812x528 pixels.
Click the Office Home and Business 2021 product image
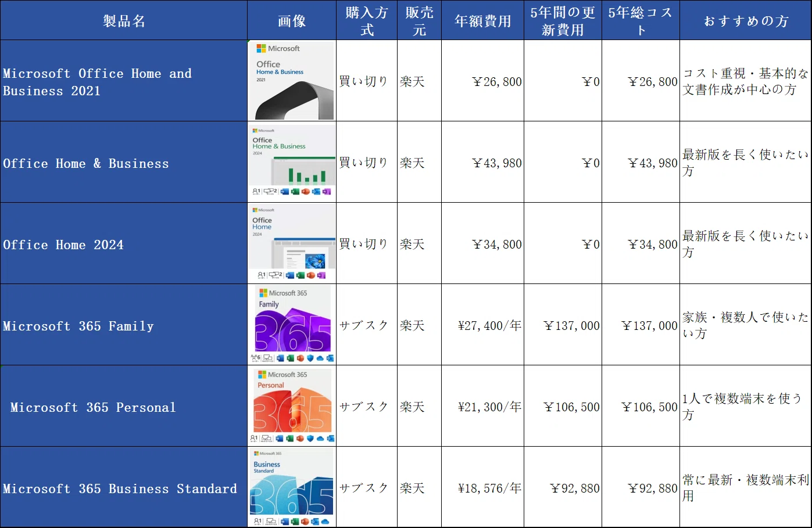coord(292,81)
